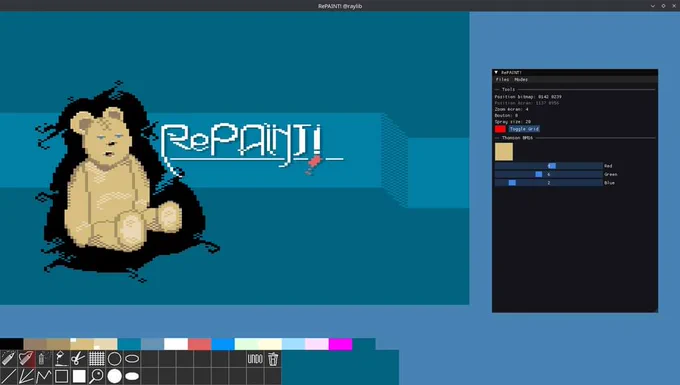Pick the coral red palette color
Image resolution: width=680 pixels, height=385 pixels.
coord(199,344)
